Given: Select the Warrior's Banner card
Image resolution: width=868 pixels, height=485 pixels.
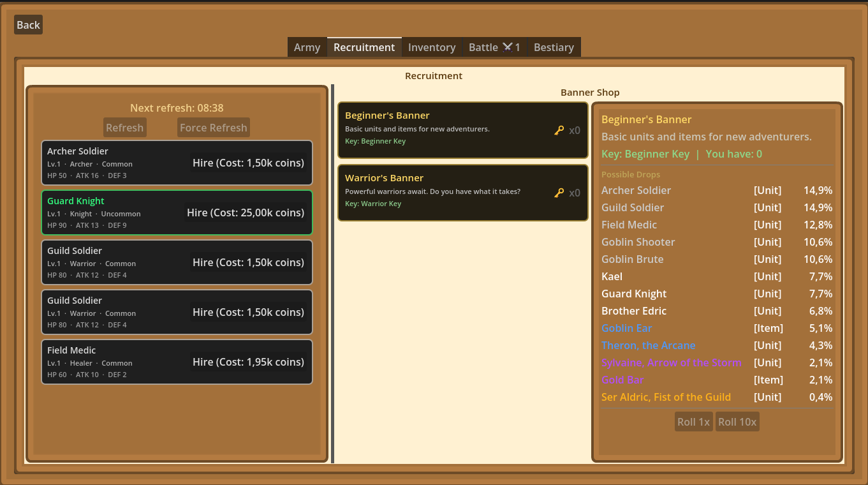Looking at the screenshot, I should coord(463,193).
